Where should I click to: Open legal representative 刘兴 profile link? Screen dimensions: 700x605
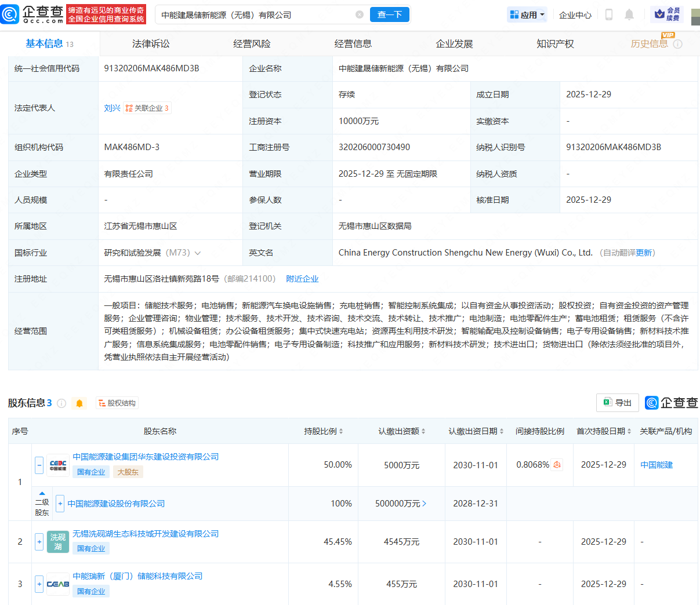[112, 107]
